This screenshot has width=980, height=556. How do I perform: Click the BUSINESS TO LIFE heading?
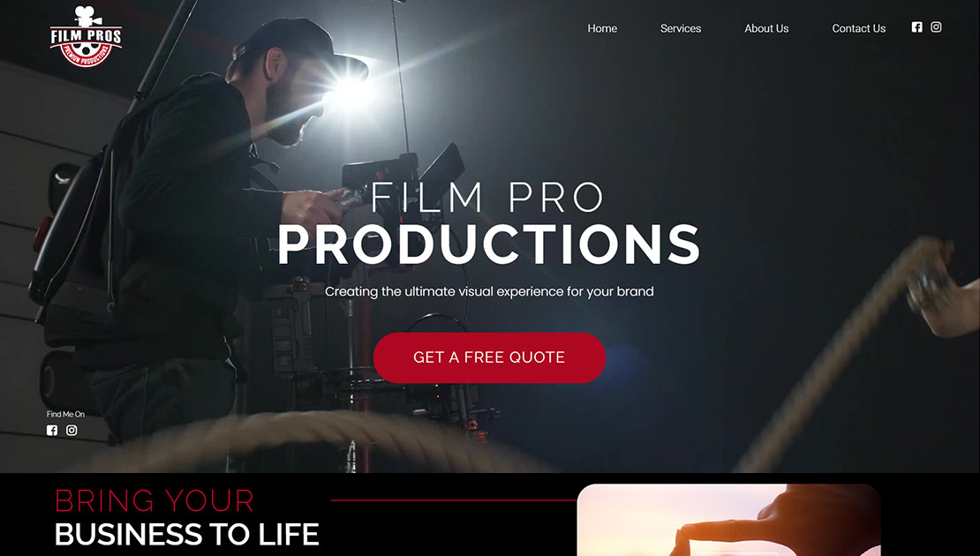click(187, 535)
